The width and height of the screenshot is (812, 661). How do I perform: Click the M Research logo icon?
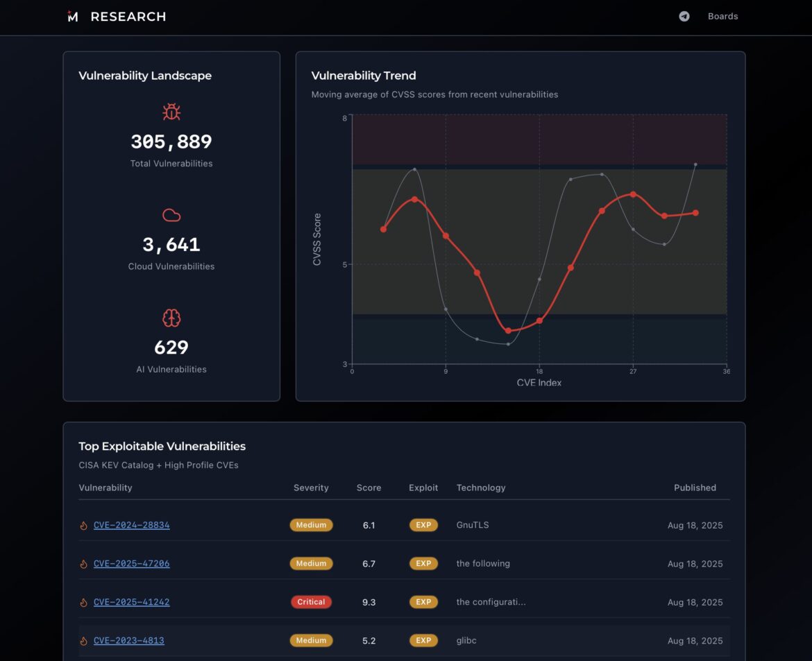click(73, 17)
